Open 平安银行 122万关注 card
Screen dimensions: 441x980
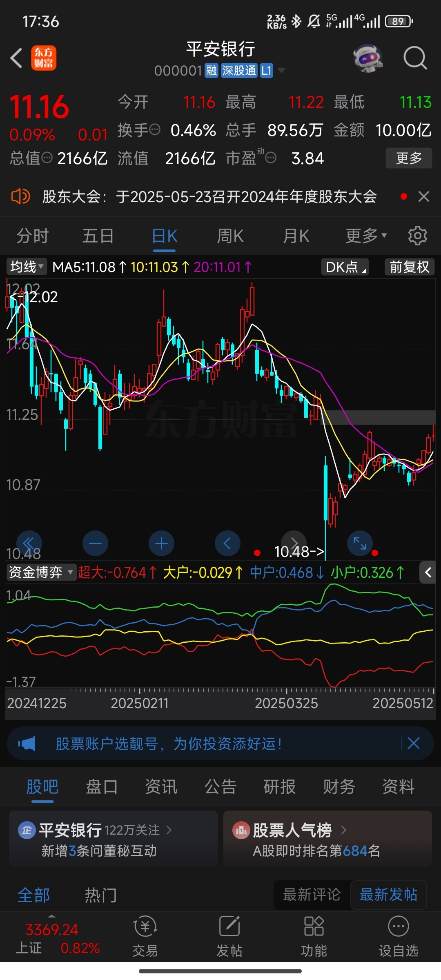[x=113, y=839]
